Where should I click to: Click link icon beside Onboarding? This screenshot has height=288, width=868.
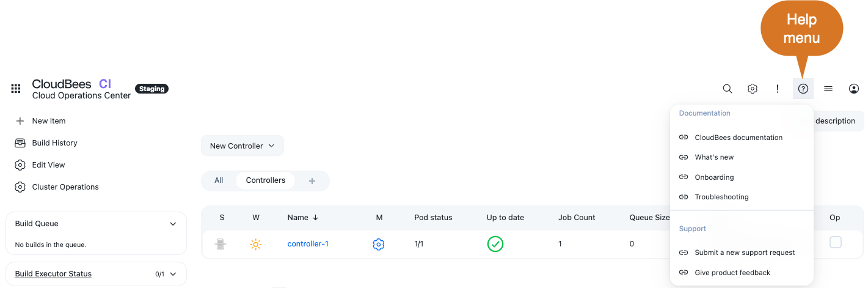(x=684, y=177)
